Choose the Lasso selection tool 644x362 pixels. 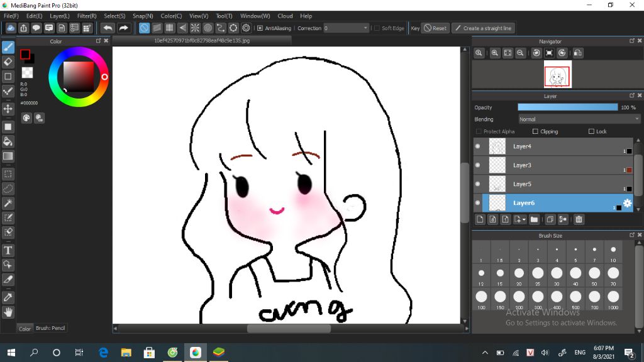point(8,189)
